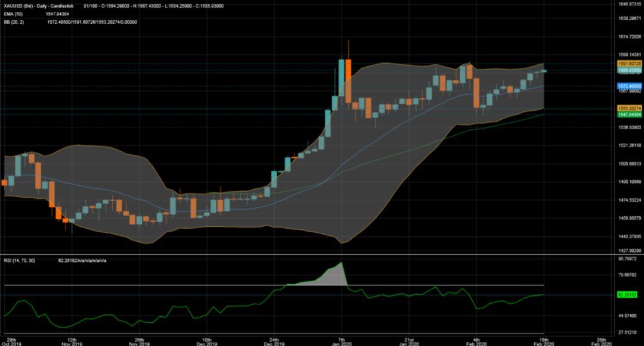Click the XAUUSD (Bid) - Daily - Candlestick title
644x346 pixels.
click(39, 6)
